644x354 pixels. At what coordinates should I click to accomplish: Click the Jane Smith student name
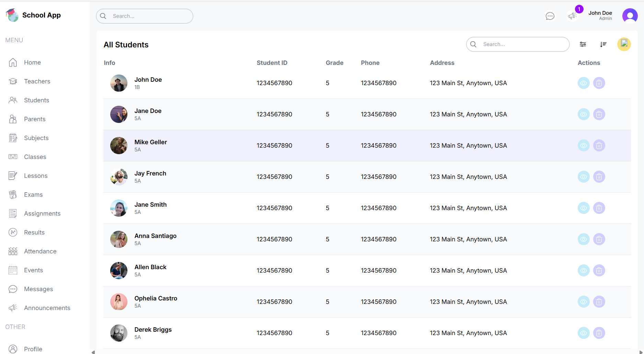[150, 205]
